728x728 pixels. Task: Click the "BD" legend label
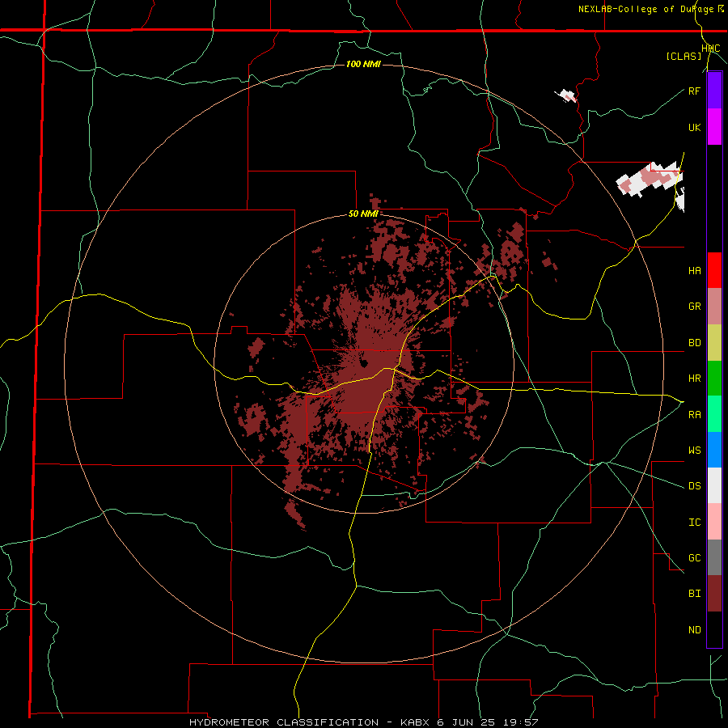[694, 343]
